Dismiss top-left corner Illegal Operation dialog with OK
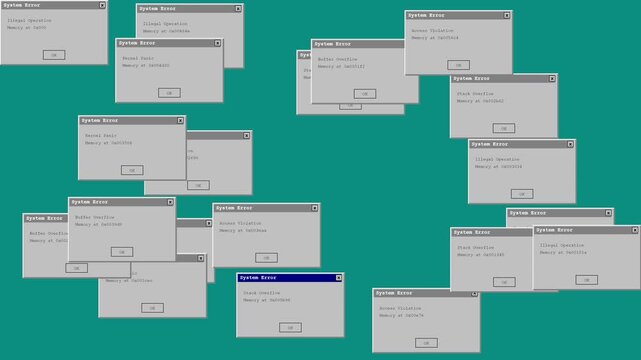 (54, 55)
